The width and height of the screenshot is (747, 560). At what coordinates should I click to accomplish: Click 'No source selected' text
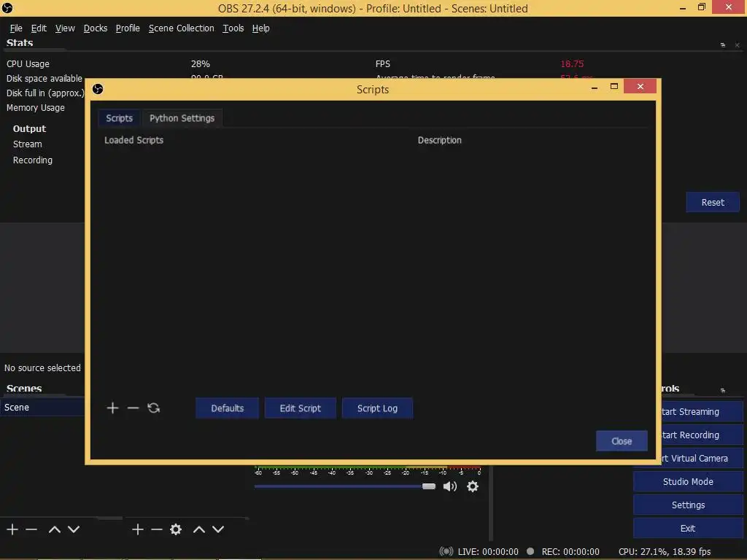coord(42,367)
